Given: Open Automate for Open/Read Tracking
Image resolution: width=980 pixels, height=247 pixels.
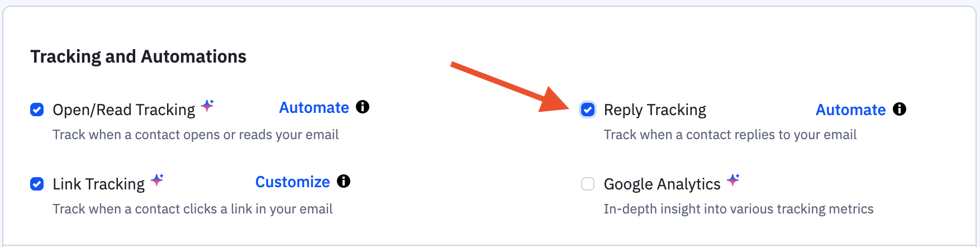Looking at the screenshot, I should click(314, 107).
